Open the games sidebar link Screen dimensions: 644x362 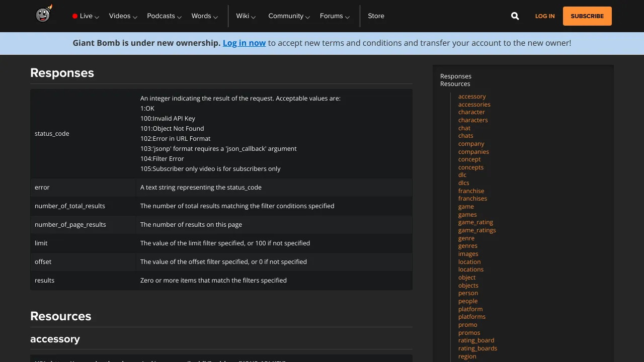pos(467,215)
